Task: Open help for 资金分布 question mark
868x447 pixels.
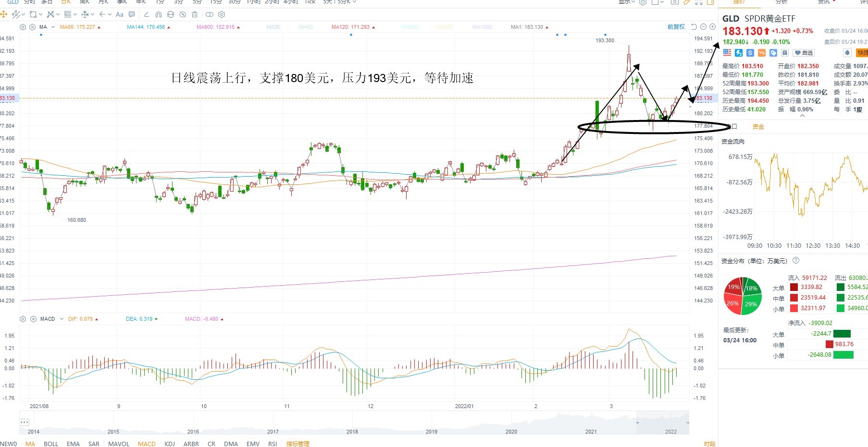Action: click(x=796, y=261)
